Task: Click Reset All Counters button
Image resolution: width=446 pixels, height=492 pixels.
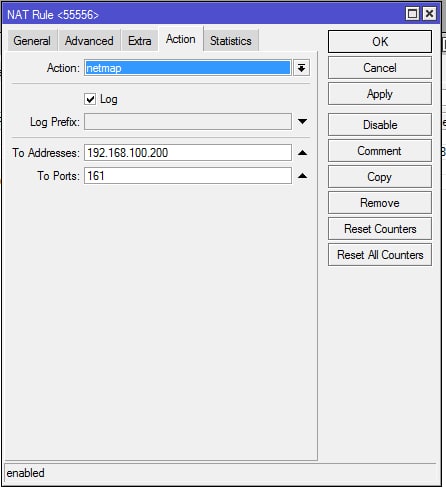Action: [x=380, y=255]
